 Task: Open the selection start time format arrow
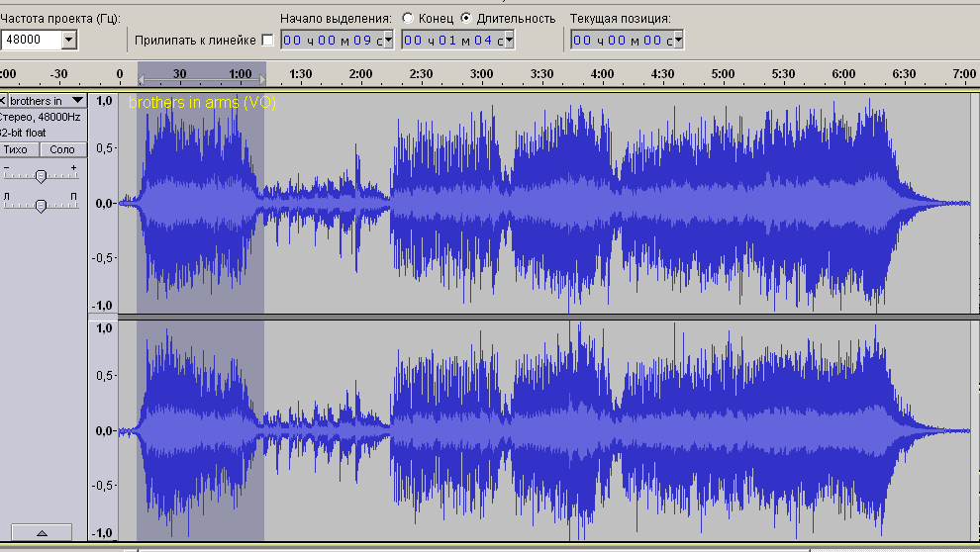pos(387,40)
